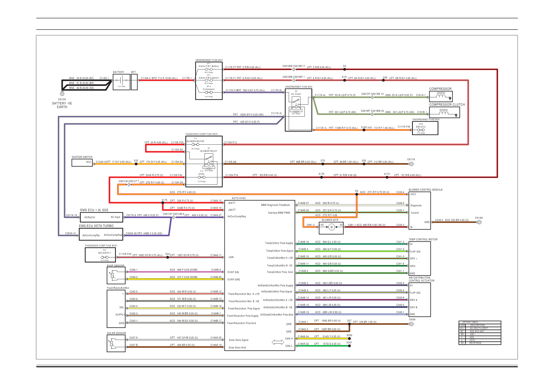
Task: Click the EA9A ground terminal
Action: [x=412, y=324]
